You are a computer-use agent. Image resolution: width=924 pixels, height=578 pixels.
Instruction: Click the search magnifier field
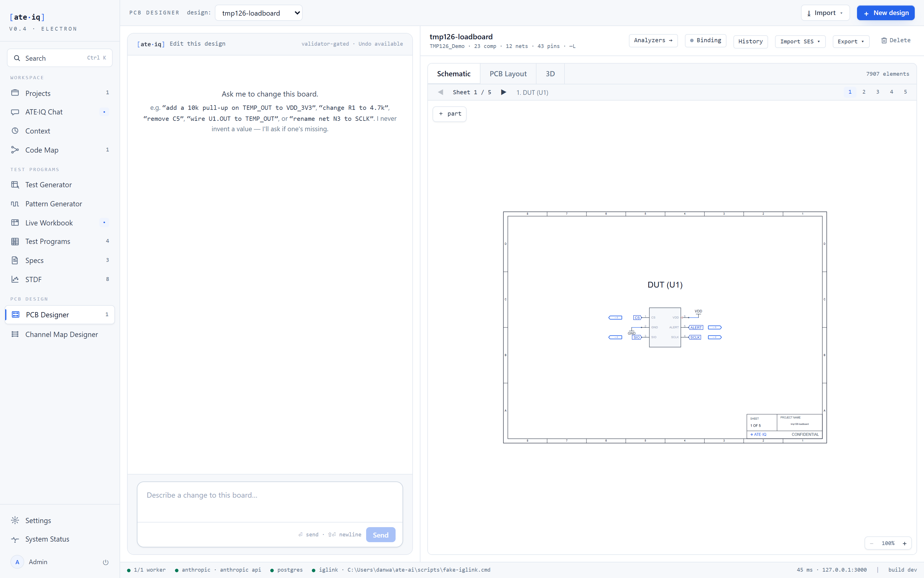[x=59, y=58]
